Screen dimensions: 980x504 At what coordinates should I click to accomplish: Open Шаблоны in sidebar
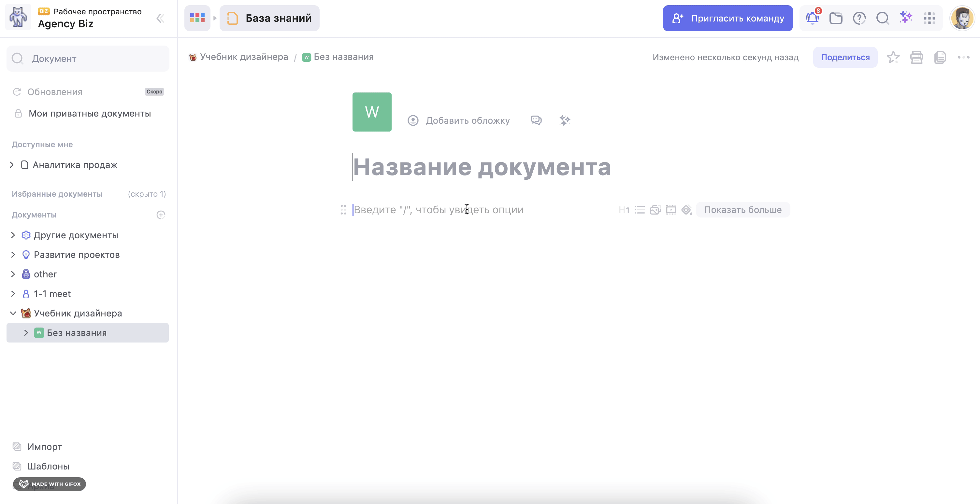pyautogui.click(x=48, y=466)
